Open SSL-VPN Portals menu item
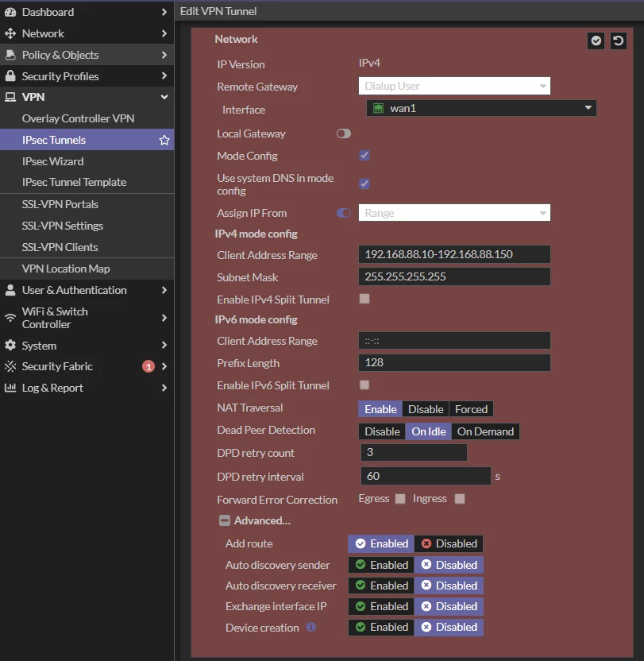This screenshot has width=644, height=661. pos(60,204)
